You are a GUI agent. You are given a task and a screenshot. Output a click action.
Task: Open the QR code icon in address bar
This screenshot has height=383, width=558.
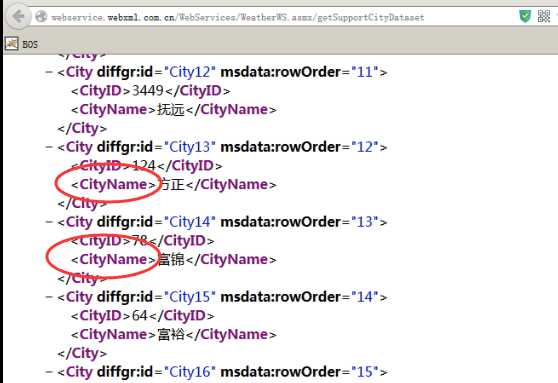click(x=544, y=16)
